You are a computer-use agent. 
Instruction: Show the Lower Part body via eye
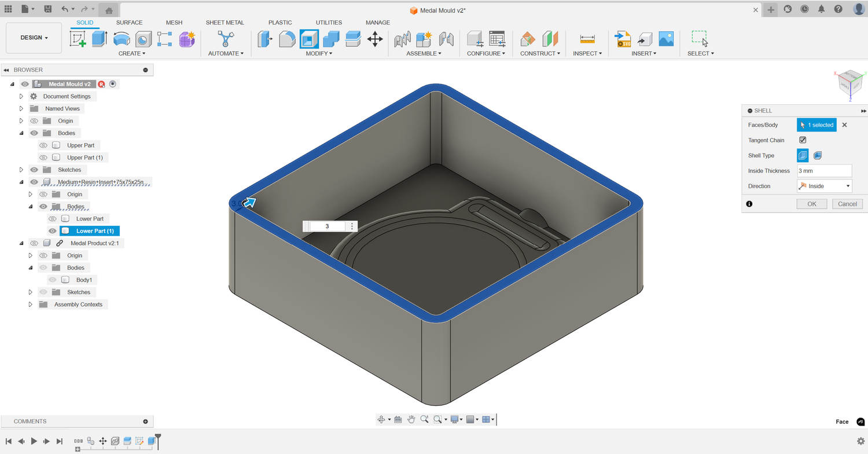pos(53,219)
